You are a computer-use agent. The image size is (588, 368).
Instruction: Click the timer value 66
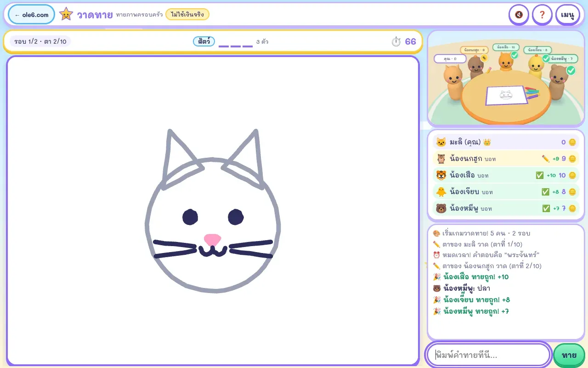click(x=410, y=42)
